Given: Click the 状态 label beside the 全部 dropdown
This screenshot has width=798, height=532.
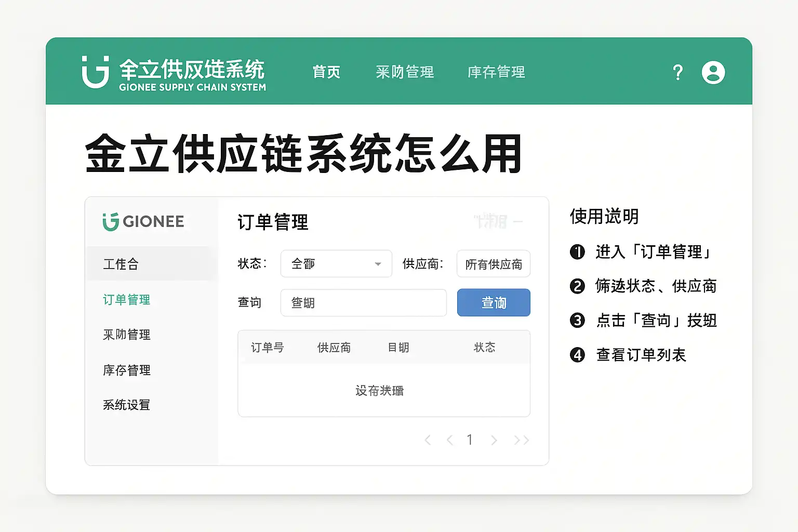Looking at the screenshot, I should 252,264.
